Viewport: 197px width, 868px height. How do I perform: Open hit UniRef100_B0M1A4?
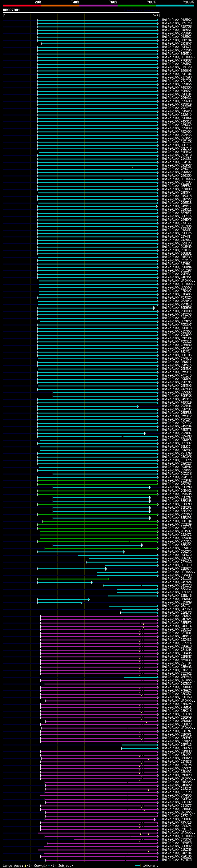click(x=176, y=40)
